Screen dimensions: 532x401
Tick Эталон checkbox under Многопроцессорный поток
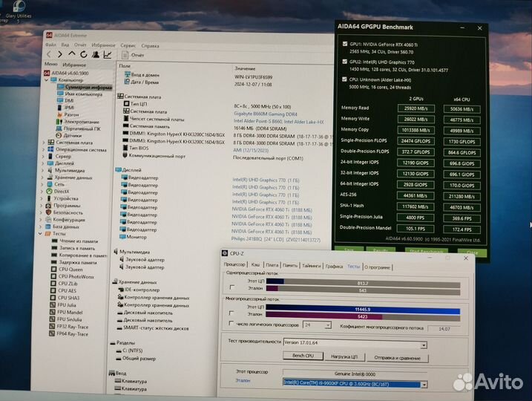pos(231,313)
